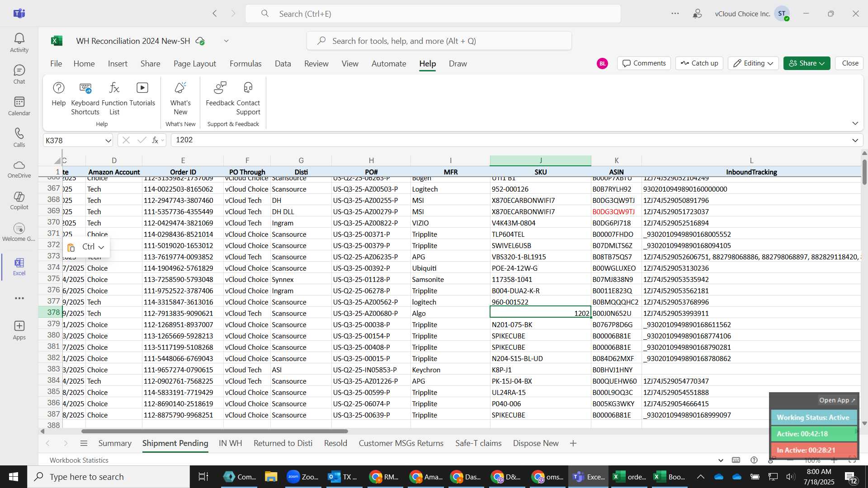This screenshot has height=488, width=868.
Task: Open the Customer MSGs Returns sheet
Action: pyautogui.click(x=401, y=443)
